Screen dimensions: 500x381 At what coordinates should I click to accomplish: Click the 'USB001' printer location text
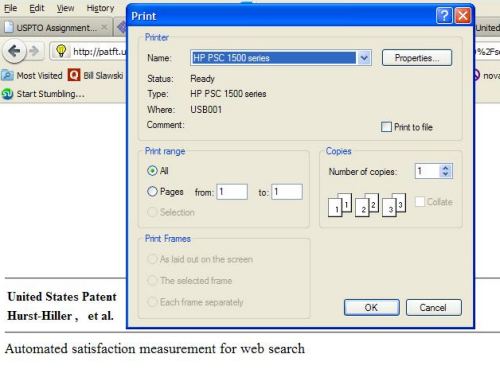click(x=206, y=109)
